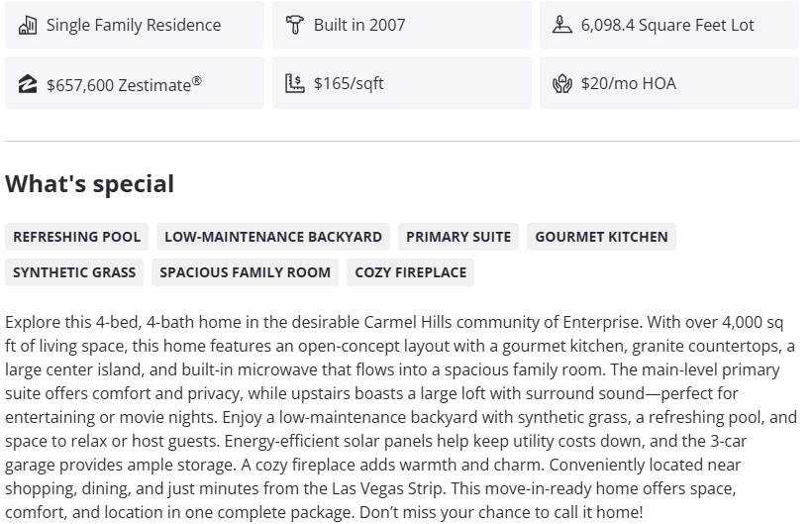Click the 6,098.4 Square Feet Lot text
The image size is (812, 524).
click(x=667, y=25)
